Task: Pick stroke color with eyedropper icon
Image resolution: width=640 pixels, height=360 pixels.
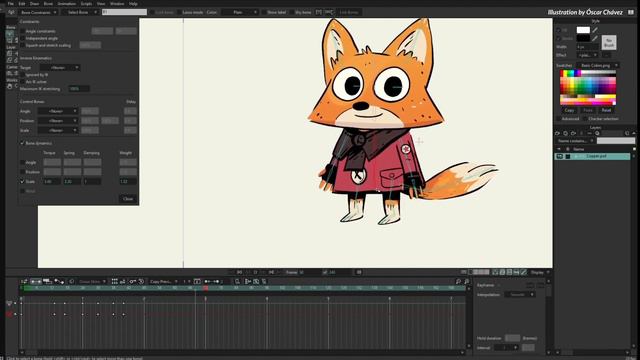Action: (x=595, y=38)
